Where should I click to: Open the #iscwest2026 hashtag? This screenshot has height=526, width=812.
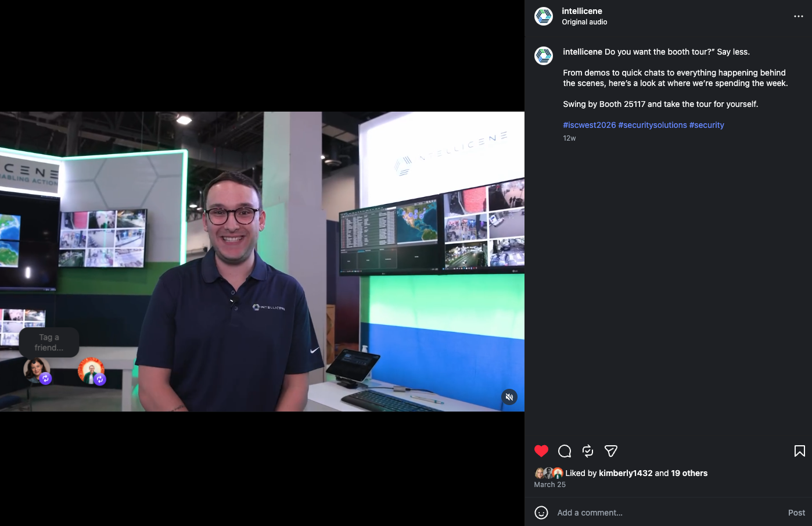pyautogui.click(x=590, y=125)
